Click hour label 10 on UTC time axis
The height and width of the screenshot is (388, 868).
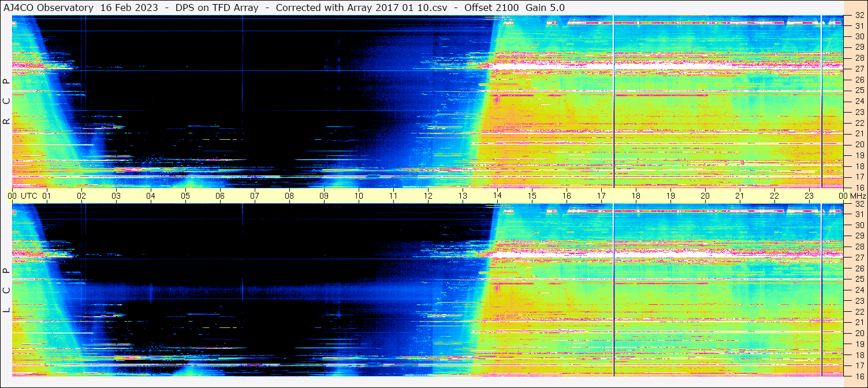tap(359, 196)
